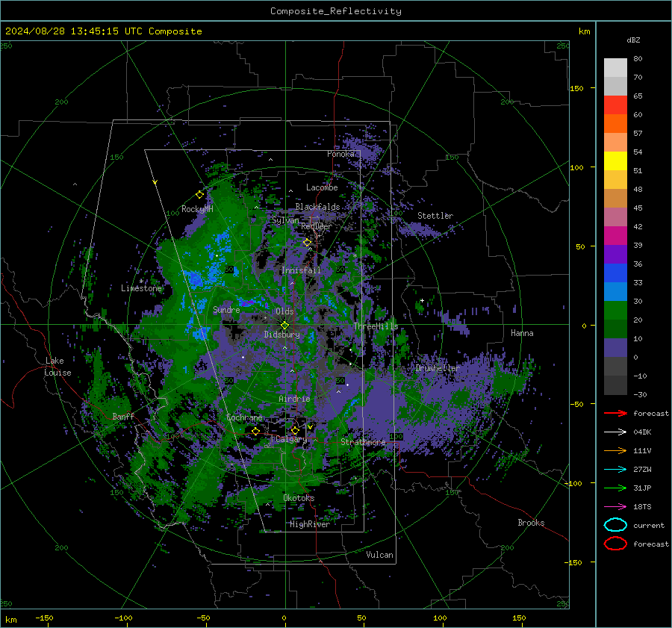
Task: Click the Composite_Reflectivity title
Action: point(336,11)
